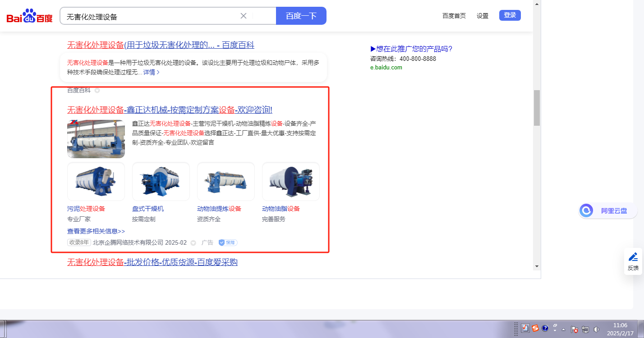The height and width of the screenshot is (338, 644).
Task: Clear the search box with the X icon
Action: (244, 16)
